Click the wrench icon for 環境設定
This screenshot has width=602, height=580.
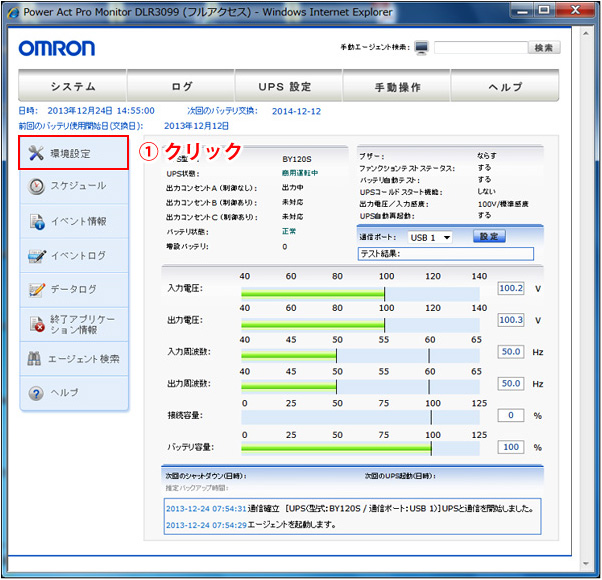coord(36,153)
